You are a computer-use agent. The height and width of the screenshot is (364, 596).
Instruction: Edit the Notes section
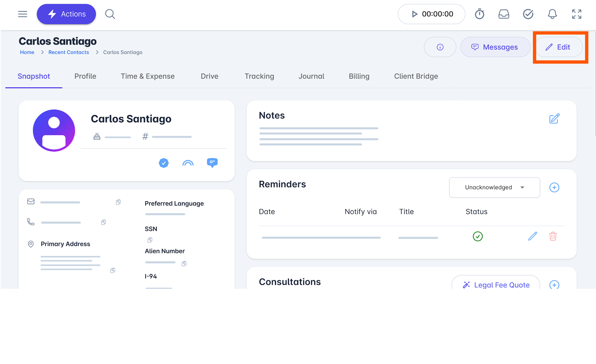(x=554, y=119)
